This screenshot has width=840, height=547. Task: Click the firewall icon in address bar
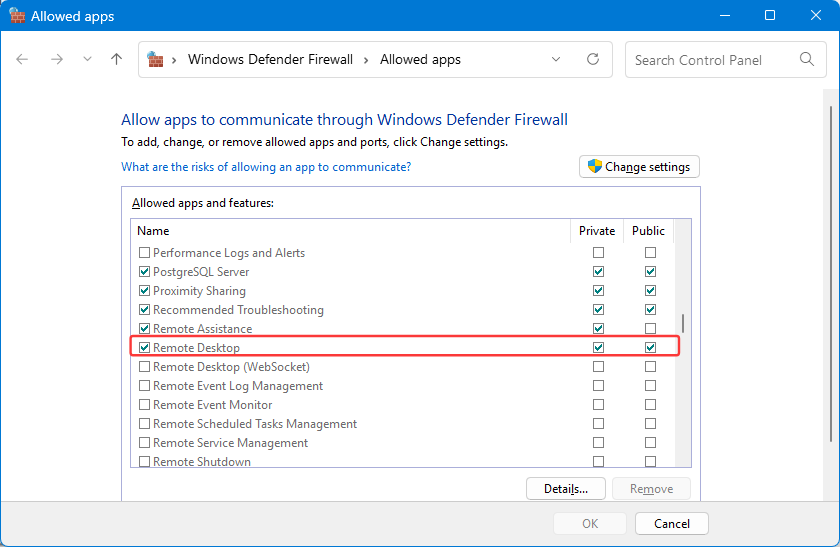click(156, 60)
